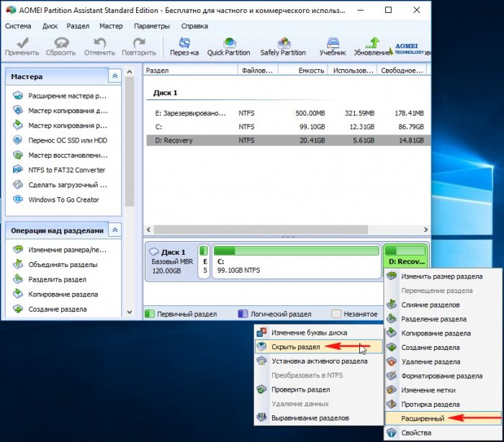Open the Раздел menu
Screen dimensions: 504x442
click(78, 26)
